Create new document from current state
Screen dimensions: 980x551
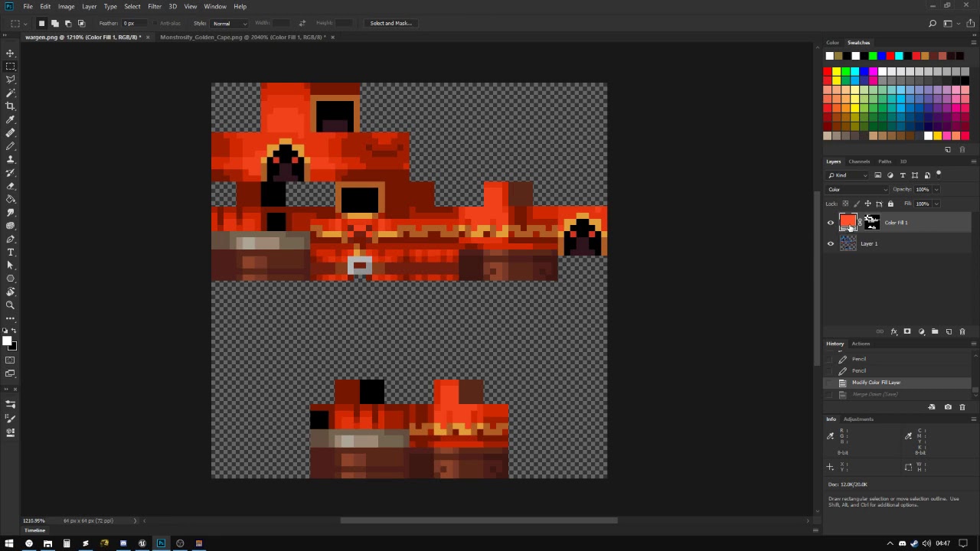coord(932,407)
